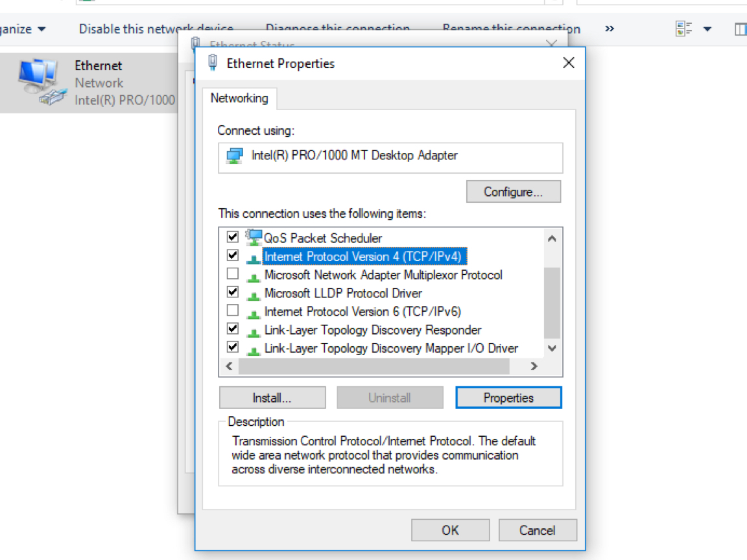Toggle Microsoft LLDP Protocol Driver checkbox
This screenshot has width=747, height=560.
233,292
